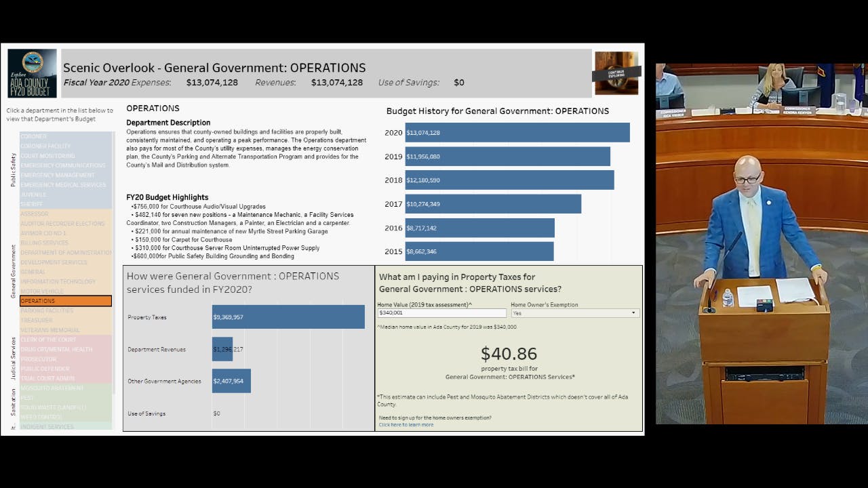Select JUVENILE department
The image size is (868, 488).
pyautogui.click(x=66, y=195)
